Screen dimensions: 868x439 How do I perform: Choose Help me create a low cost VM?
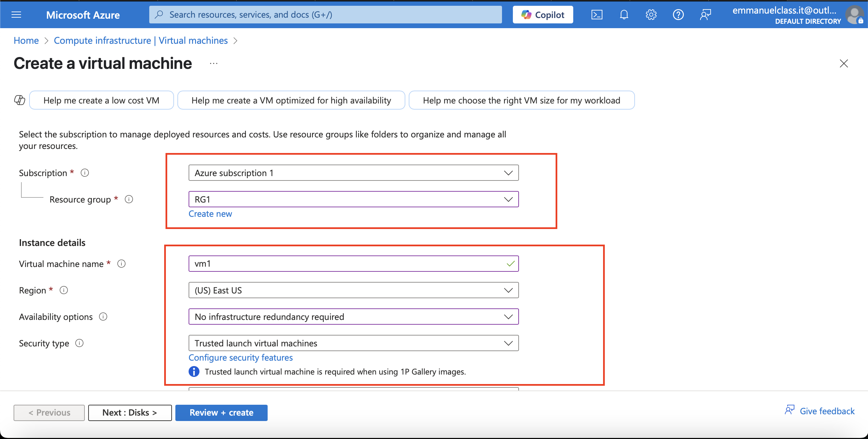point(101,100)
